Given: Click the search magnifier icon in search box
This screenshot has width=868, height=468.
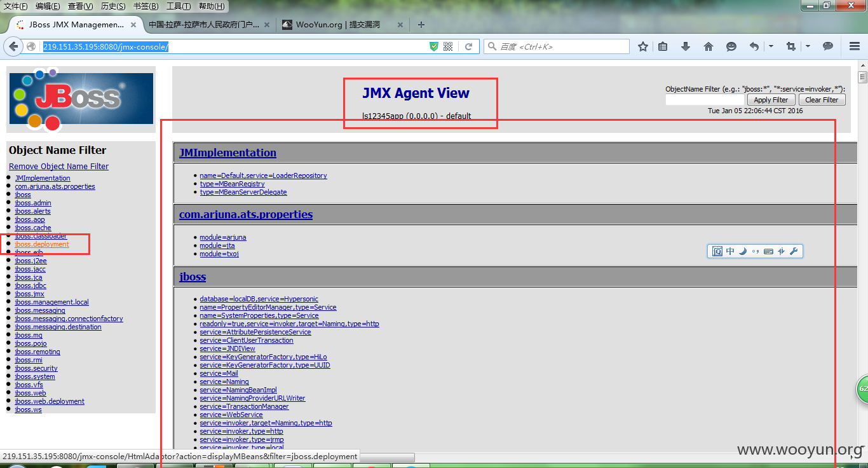Looking at the screenshot, I should point(492,46).
